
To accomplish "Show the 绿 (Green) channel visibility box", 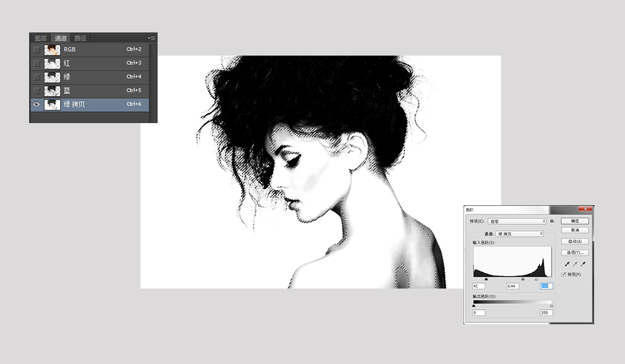I will [36, 77].
